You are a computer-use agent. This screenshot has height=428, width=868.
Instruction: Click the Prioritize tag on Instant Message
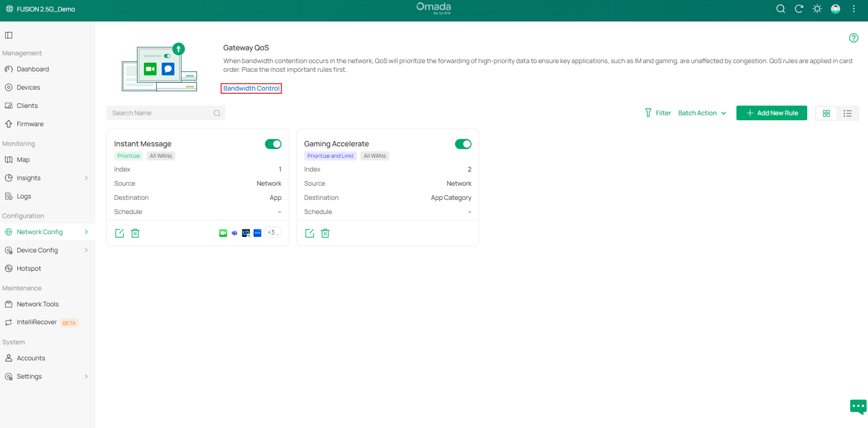coord(128,155)
